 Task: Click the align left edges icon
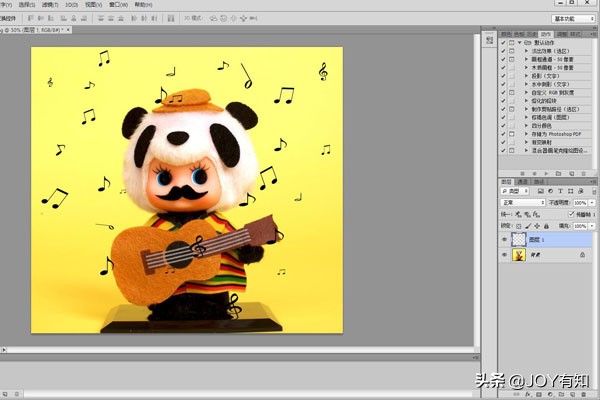tap(64, 18)
